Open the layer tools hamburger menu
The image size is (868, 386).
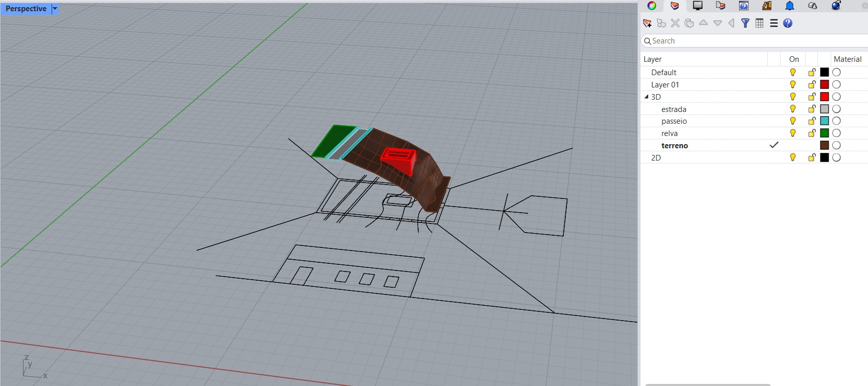[x=774, y=23]
